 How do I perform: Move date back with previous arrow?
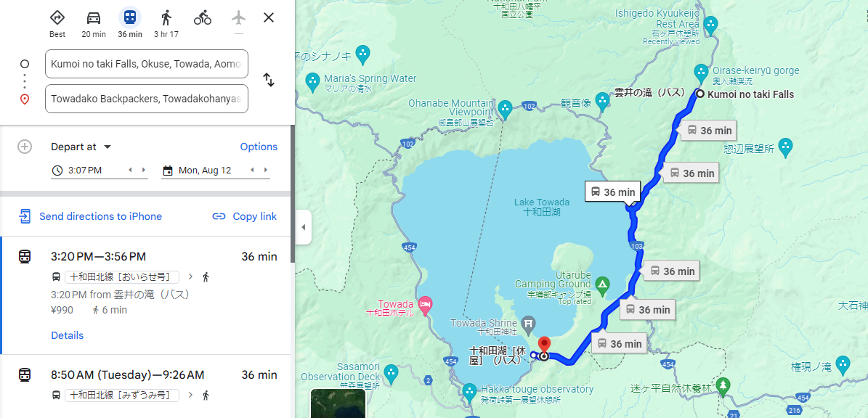(x=253, y=171)
